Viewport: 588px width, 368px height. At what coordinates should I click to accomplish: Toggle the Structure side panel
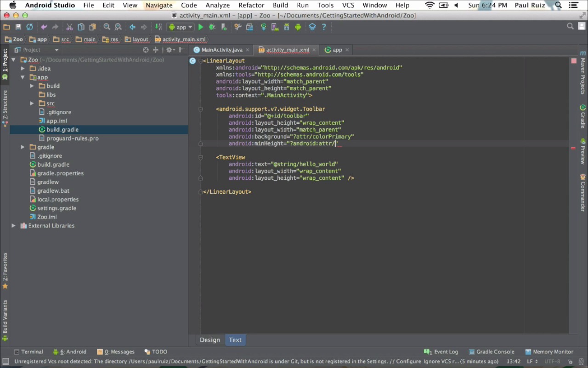5,108
